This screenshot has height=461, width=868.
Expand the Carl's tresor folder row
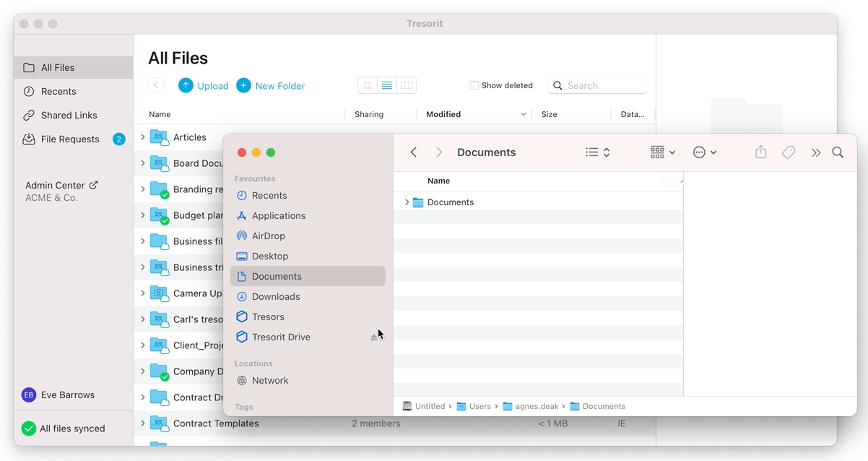pyautogui.click(x=143, y=319)
